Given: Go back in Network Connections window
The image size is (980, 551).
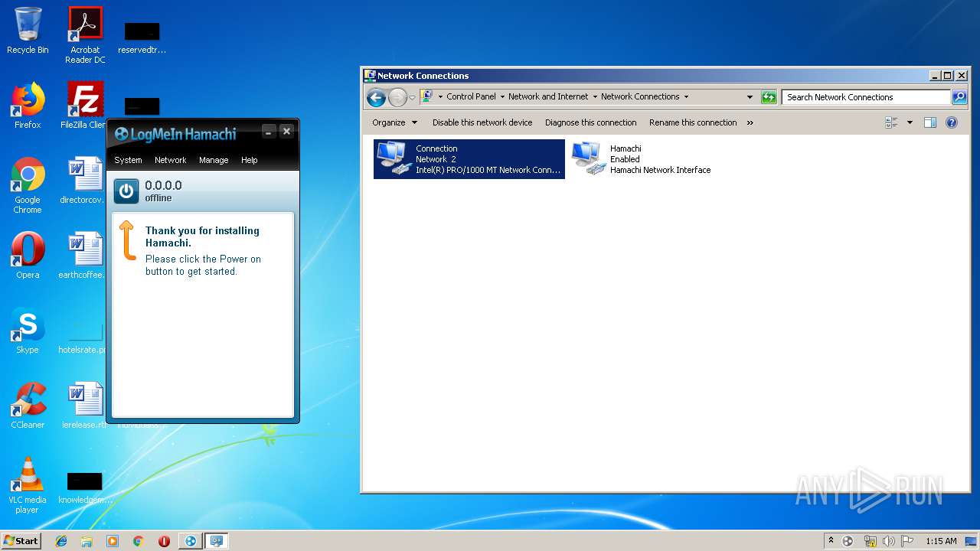Looking at the screenshot, I should (376, 97).
